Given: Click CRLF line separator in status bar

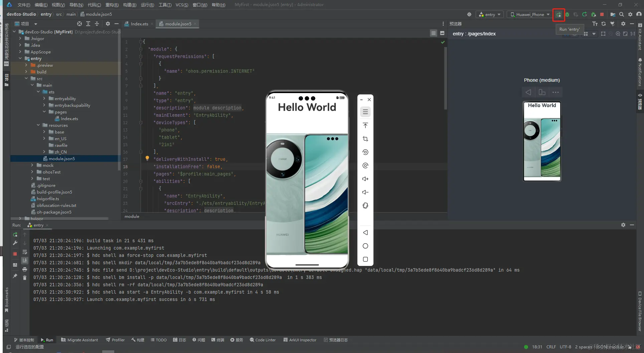Looking at the screenshot, I should point(551,347).
